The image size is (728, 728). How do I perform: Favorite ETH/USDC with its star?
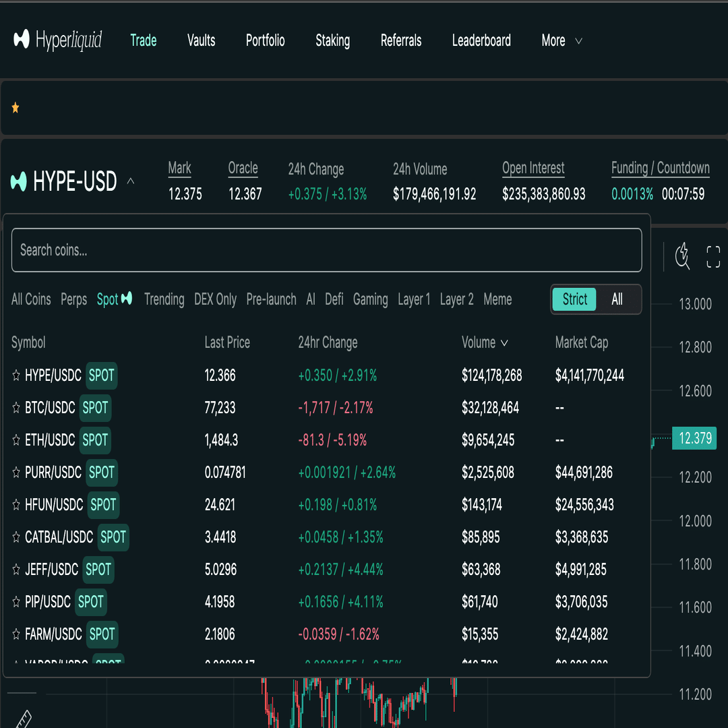pos(16,439)
